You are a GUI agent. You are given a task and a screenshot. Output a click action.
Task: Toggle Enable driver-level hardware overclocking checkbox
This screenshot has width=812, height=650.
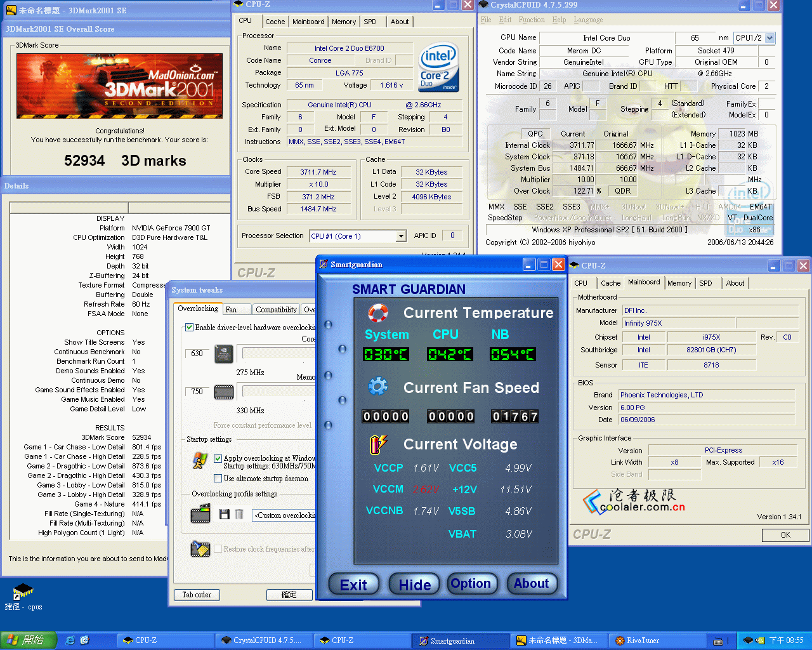click(189, 328)
